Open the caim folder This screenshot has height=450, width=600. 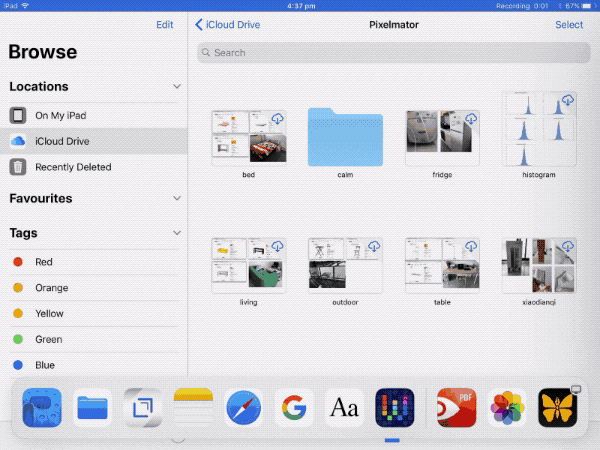tap(347, 137)
